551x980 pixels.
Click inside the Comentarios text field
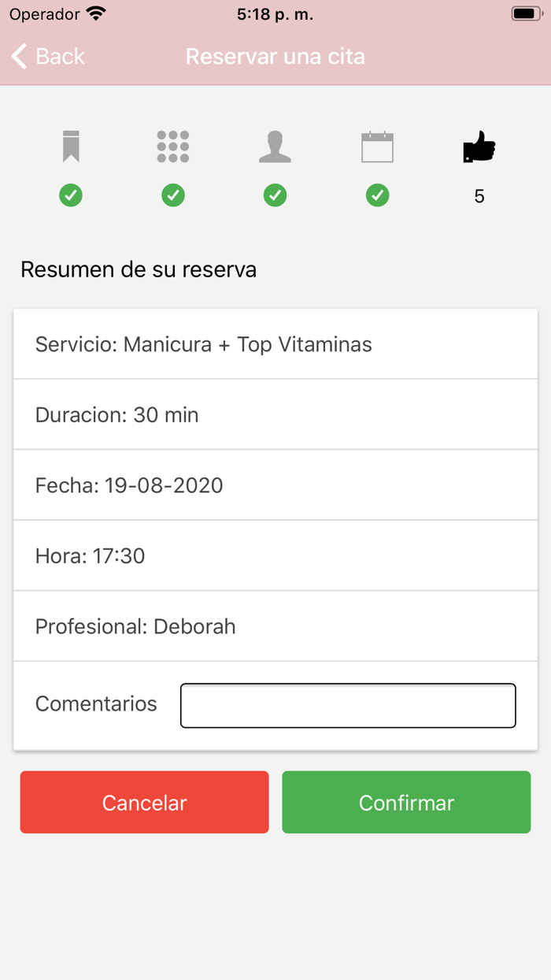coord(347,705)
